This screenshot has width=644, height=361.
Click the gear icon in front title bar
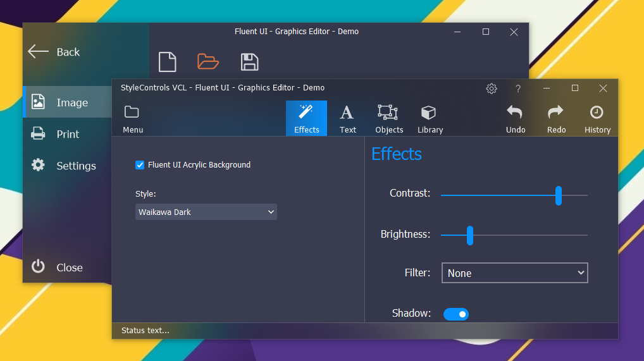point(491,89)
